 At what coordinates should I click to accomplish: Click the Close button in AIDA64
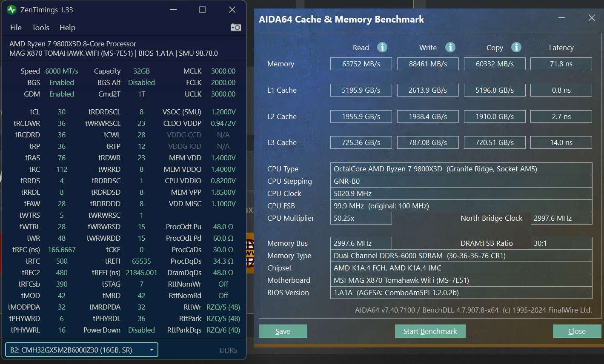pos(576,331)
